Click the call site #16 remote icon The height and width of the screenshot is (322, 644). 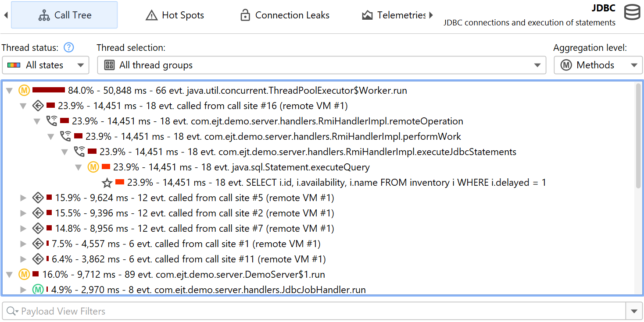38,106
